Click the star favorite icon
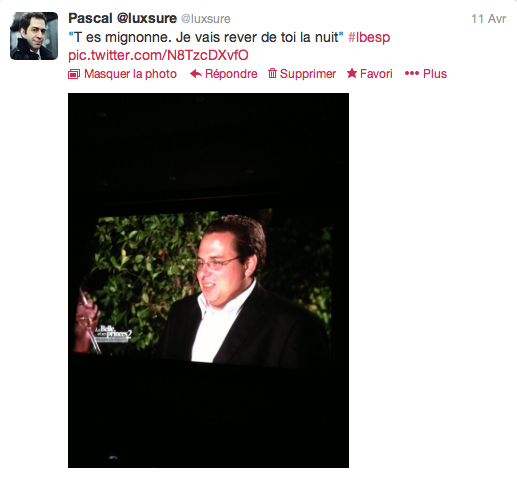517x479 pixels. click(x=352, y=73)
